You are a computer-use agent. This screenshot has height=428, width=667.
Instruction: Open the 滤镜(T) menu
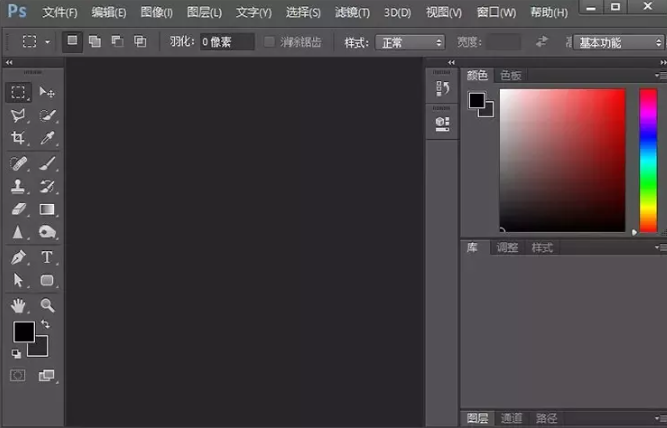(350, 13)
